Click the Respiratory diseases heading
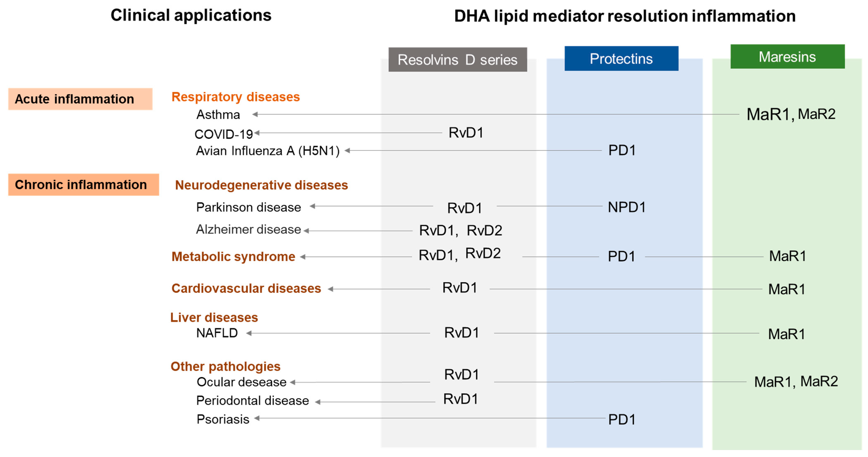The image size is (868, 457). 235,97
